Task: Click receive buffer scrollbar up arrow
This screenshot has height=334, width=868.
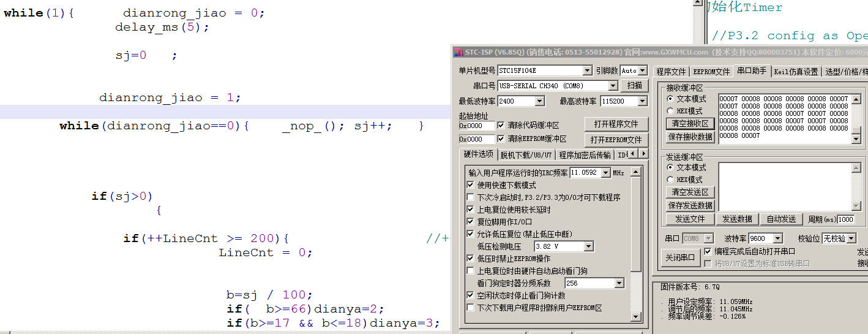Action: [856, 98]
